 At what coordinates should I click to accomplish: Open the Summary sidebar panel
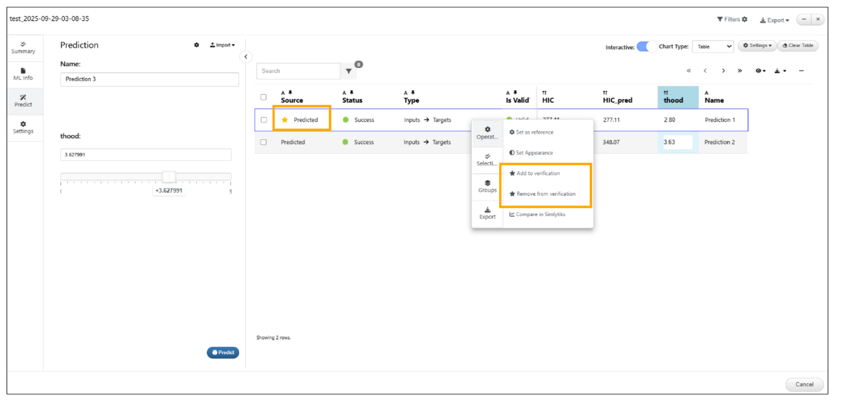point(23,48)
